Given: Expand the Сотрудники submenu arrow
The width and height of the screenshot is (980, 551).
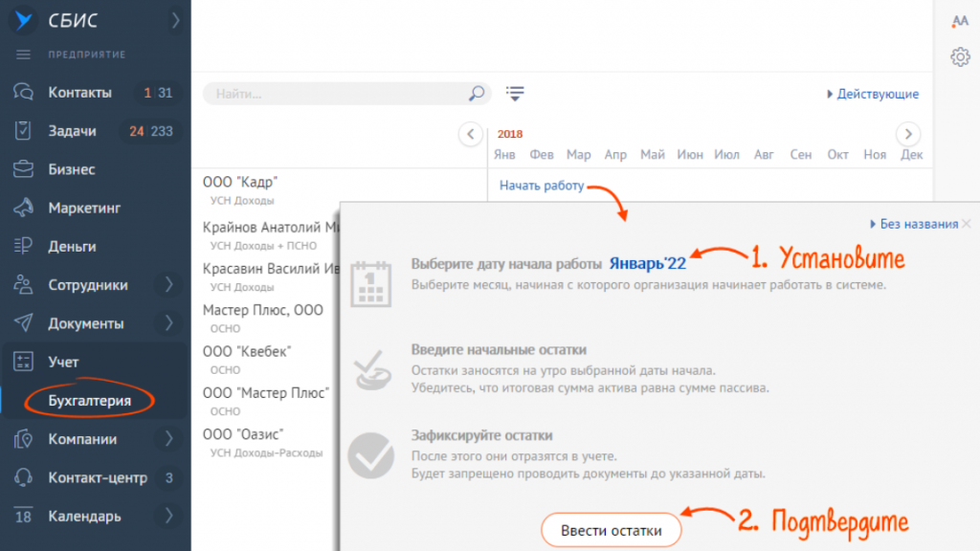Looking at the screenshot, I should click(x=168, y=285).
